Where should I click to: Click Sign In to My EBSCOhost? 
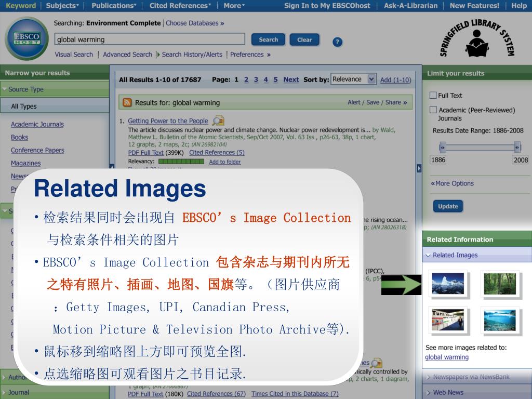pyautogui.click(x=327, y=5)
